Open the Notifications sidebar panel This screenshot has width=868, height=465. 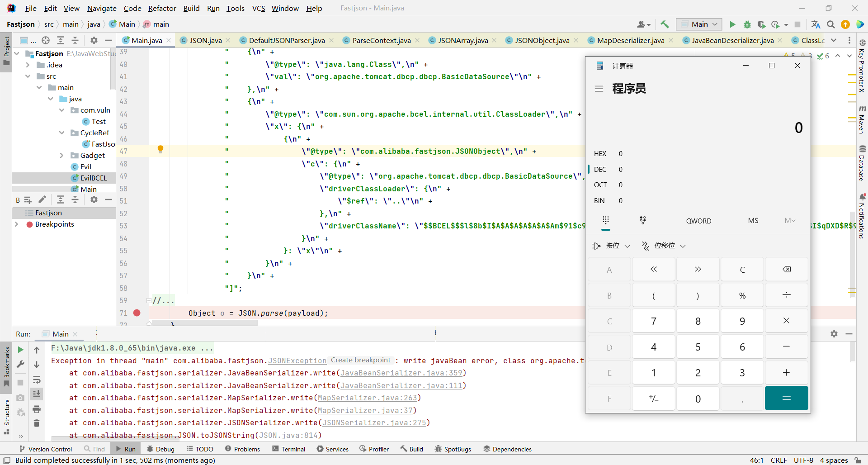[x=862, y=216]
